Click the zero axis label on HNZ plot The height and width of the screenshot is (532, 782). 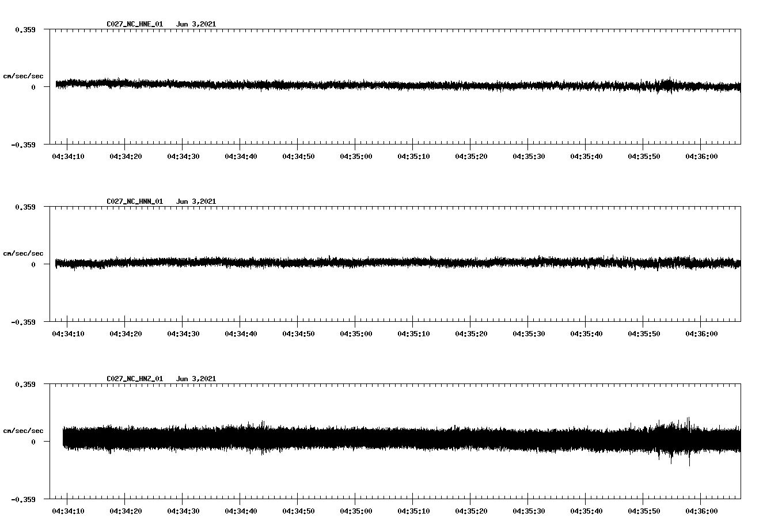tap(33, 442)
